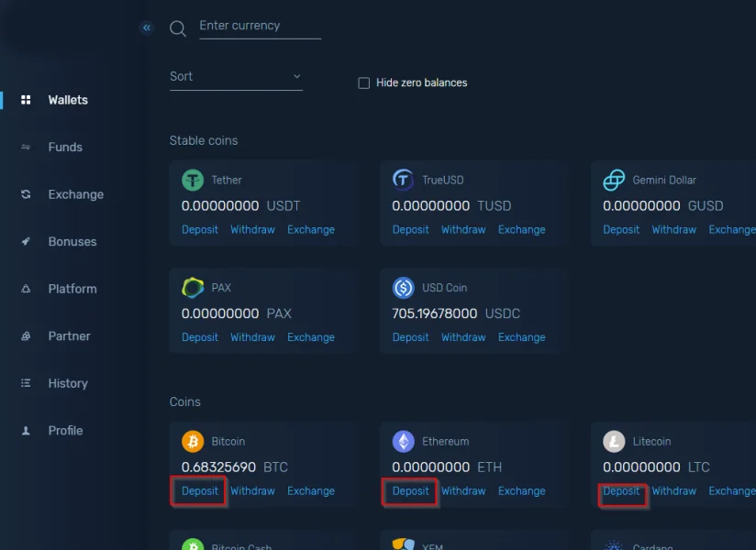Click Exchange on the PAX card
Image resolution: width=756 pixels, height=550 pixels.
click(311, 337)
